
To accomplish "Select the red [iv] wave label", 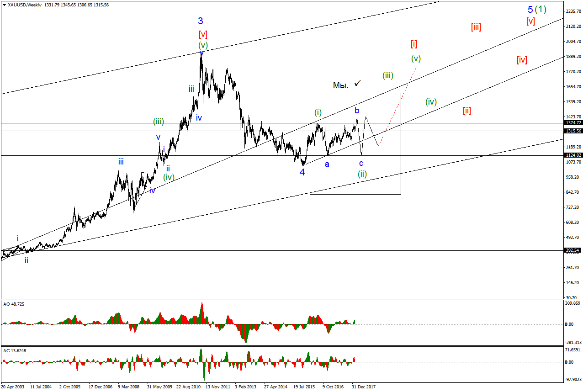I will [x=522, y=59].
